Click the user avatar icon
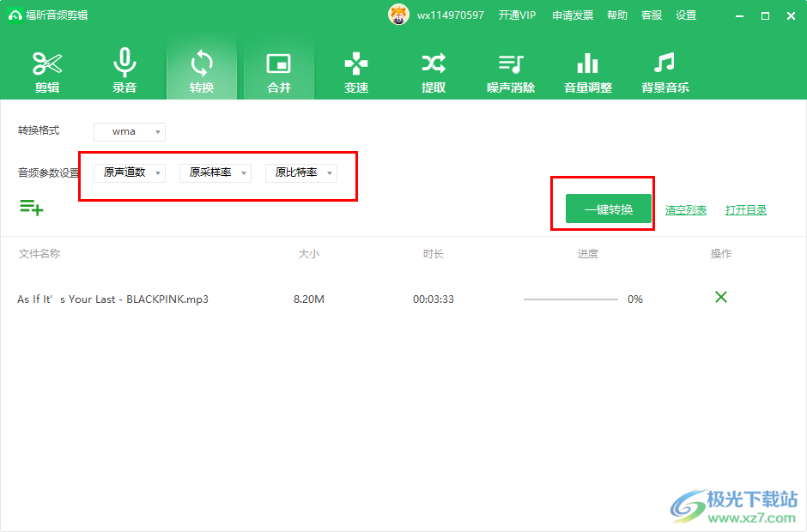 pos(398,15)
